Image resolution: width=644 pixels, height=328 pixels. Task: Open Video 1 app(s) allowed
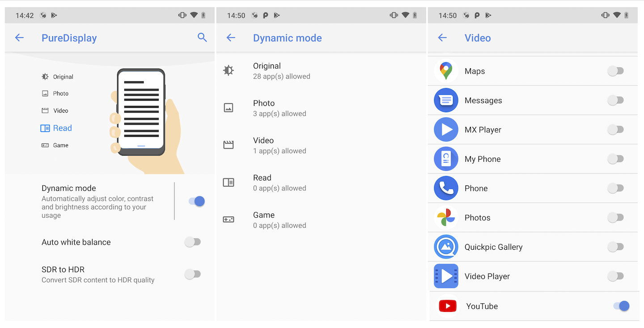[321, 145]
